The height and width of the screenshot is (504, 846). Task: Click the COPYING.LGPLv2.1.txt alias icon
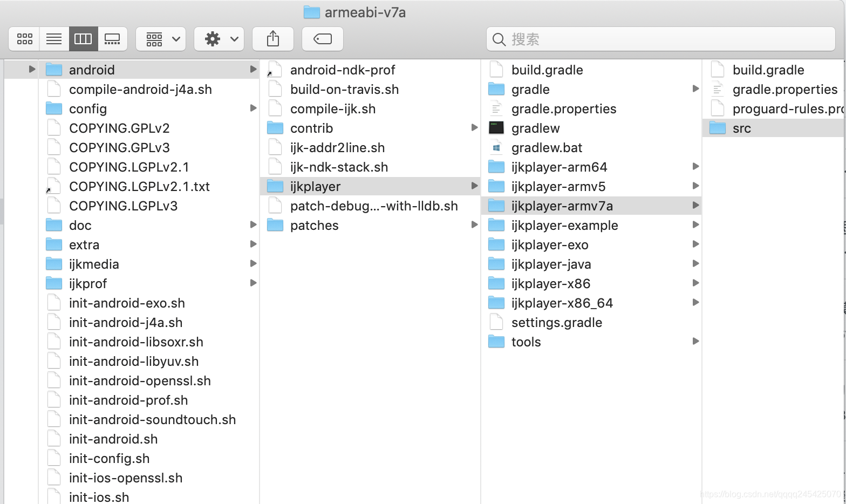(53, 186)
